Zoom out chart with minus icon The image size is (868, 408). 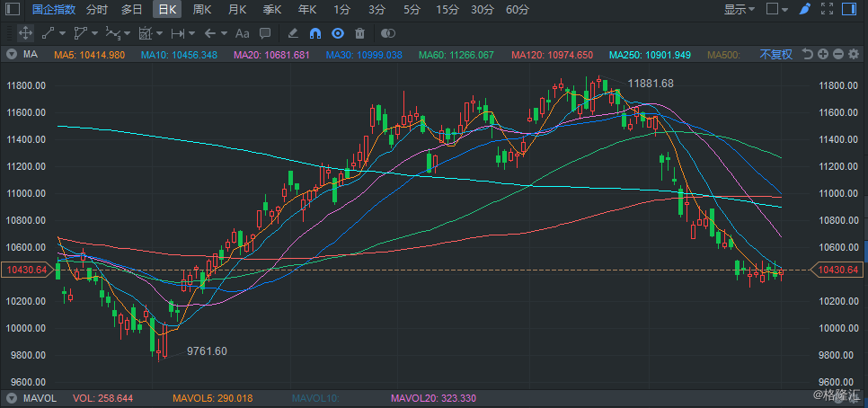point(838,54)
